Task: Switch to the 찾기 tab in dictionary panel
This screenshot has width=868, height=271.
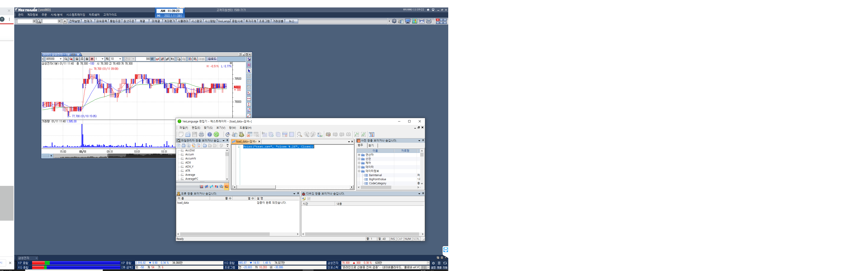Action: click(371, 145)
